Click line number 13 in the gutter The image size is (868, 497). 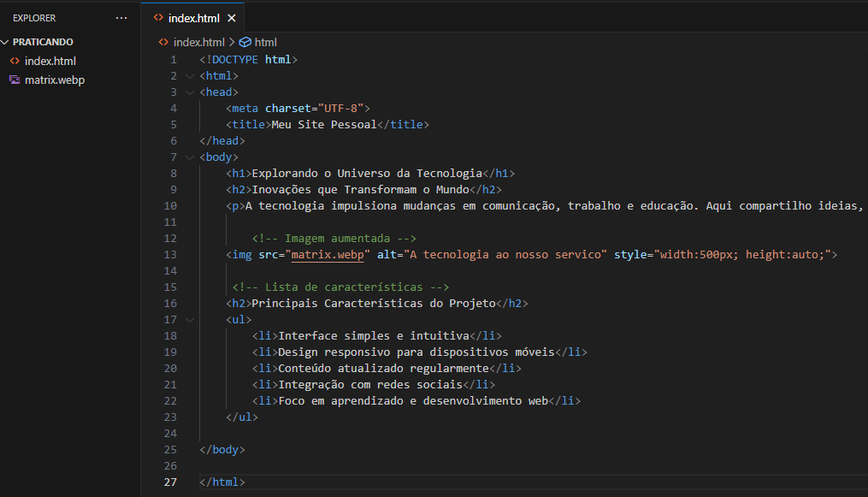[170, 255]
